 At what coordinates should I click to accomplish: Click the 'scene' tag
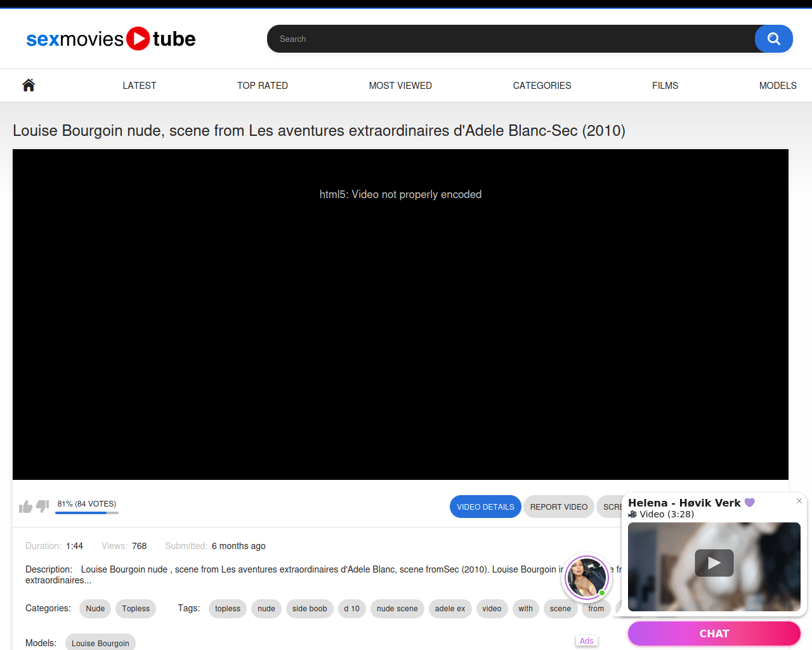click(x=560, y=609)
